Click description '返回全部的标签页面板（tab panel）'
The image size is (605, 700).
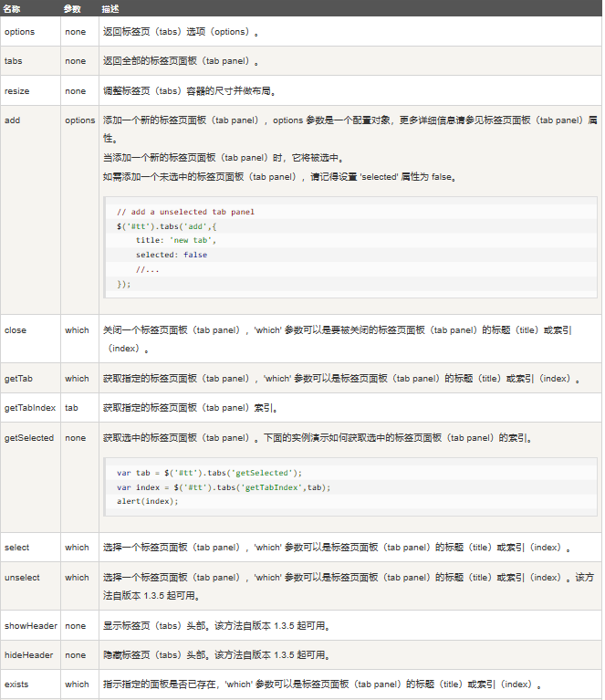pyautogui.click(x=181, y=61)
